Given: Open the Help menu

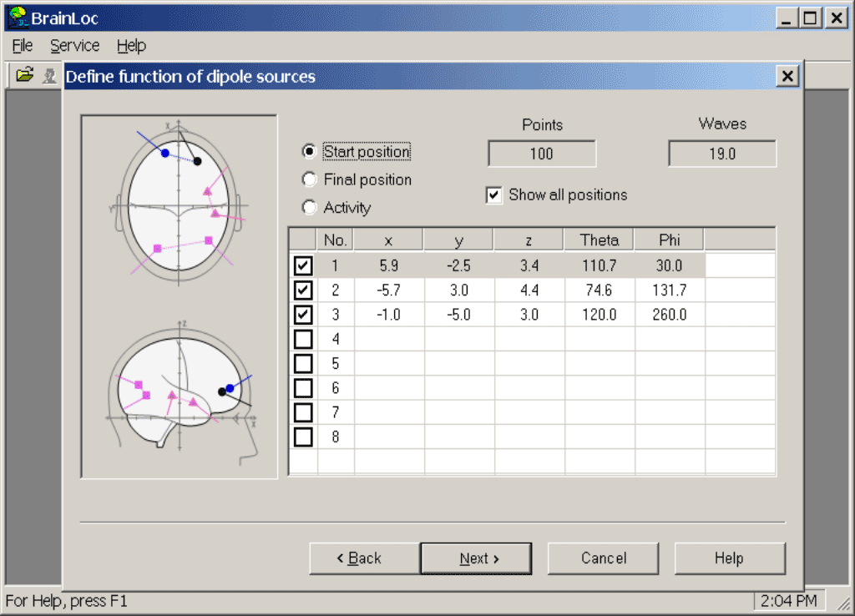Looking at the screenshot, I should 131,46.
